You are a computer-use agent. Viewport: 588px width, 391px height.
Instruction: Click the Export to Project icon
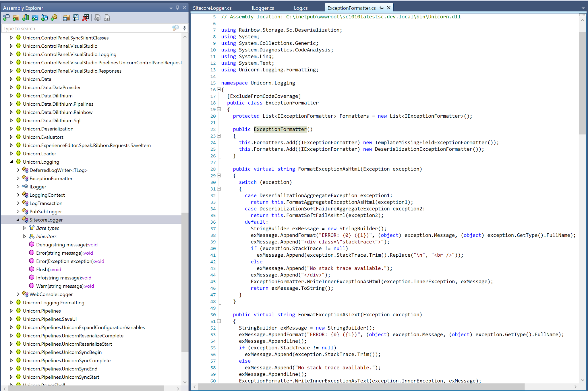coord(97,18)
